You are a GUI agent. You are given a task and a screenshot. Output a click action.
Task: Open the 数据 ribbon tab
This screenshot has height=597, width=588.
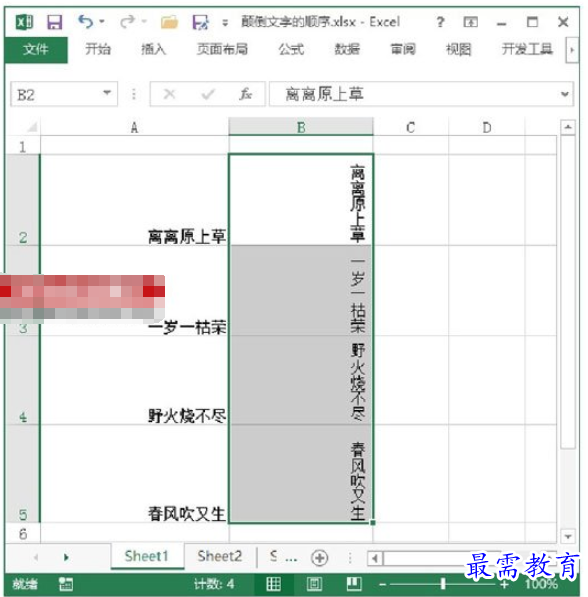(347, 49)
